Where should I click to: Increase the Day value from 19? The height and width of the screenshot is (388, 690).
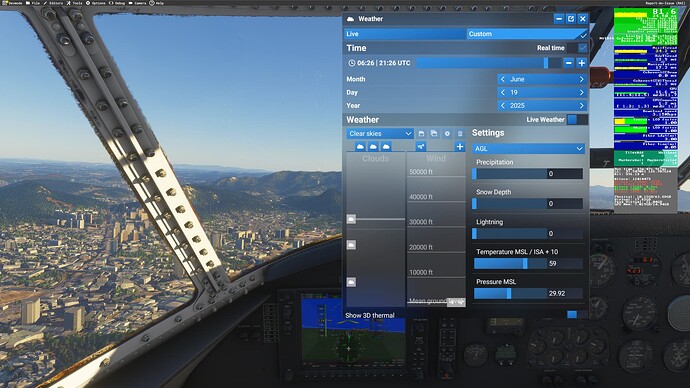click(x=581, y=92)
